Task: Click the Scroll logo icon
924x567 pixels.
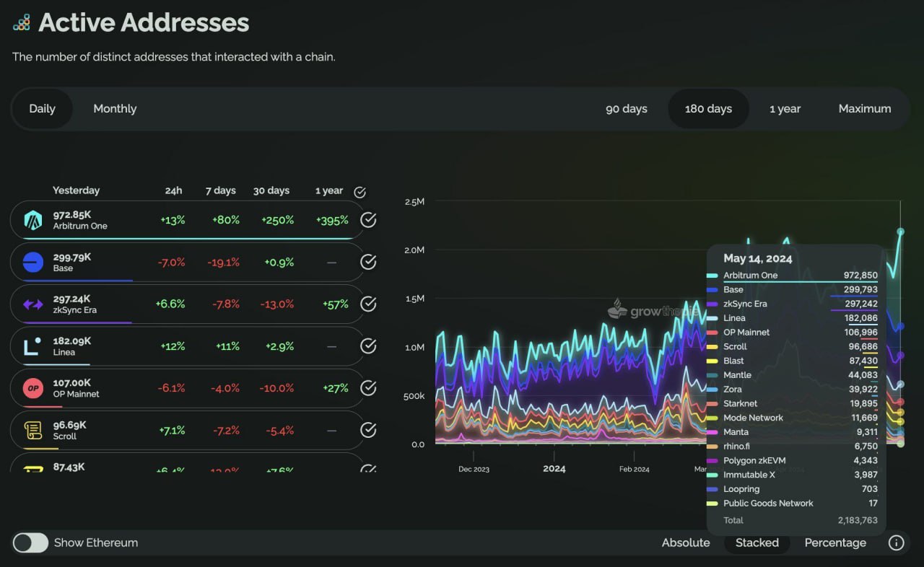Action: pyautogui.click(x=33, y=431)
